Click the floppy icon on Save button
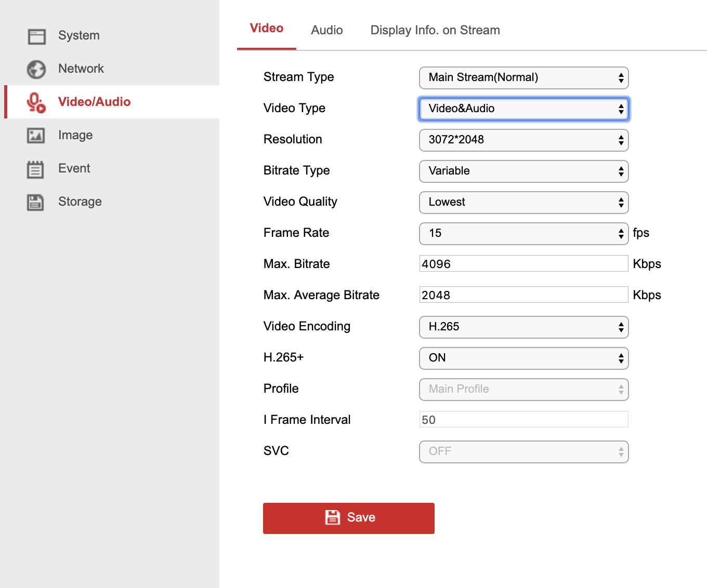This screenshot has width=707, height=588. (332, 517)
